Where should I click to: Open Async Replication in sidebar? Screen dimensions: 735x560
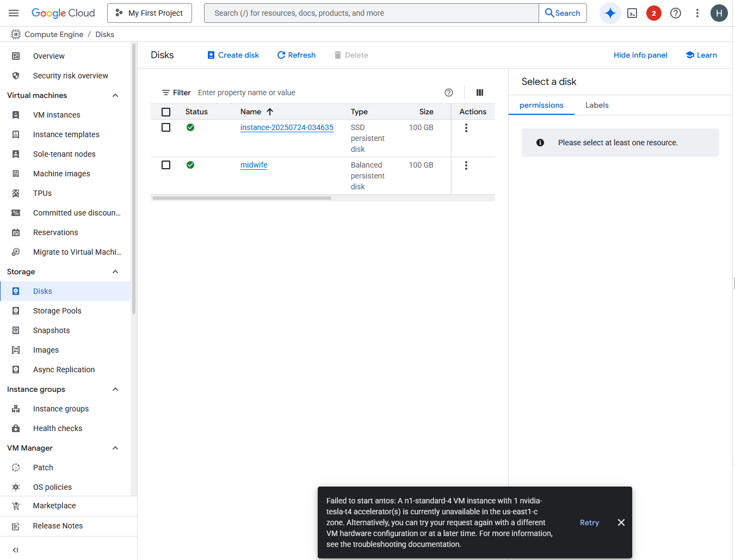(65, 370)
